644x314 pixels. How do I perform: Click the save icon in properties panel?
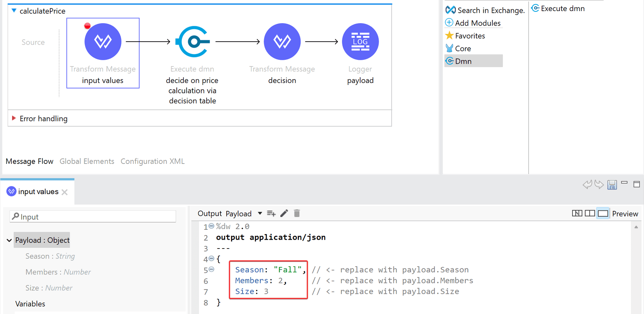pyautogui.click(x=612, y=184)
